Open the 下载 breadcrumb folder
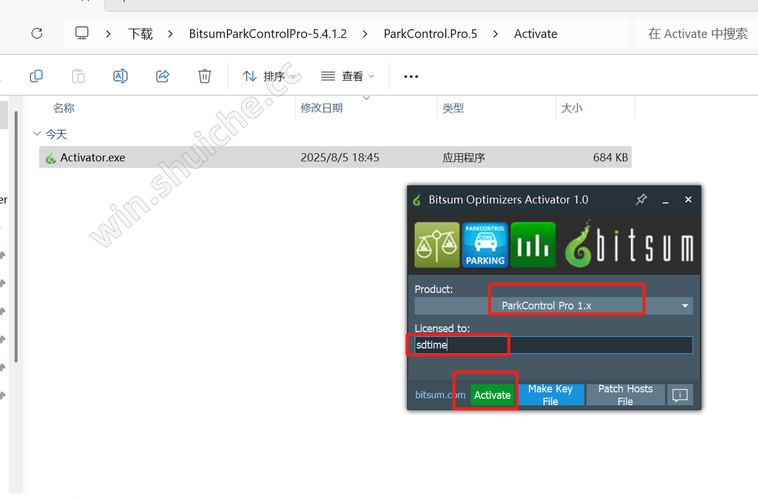This screenshot has height=500, width=758. (140, 34)
